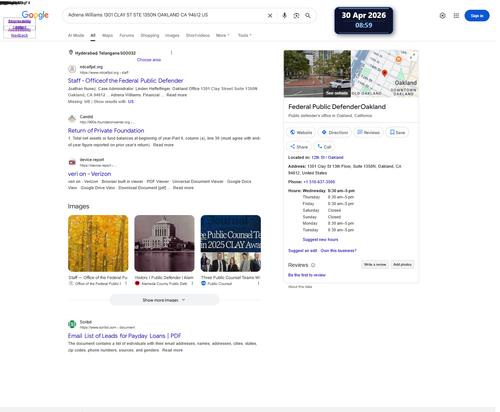Open Staff - Office of the Federal Public Defender result
This screenshot has height=412, width=500.
coord(125,81)
